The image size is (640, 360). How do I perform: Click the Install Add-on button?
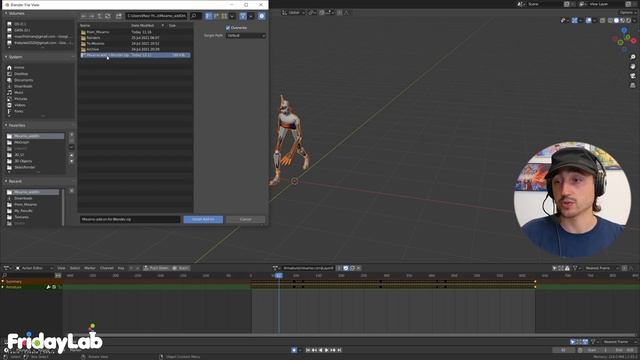[203, 220]
